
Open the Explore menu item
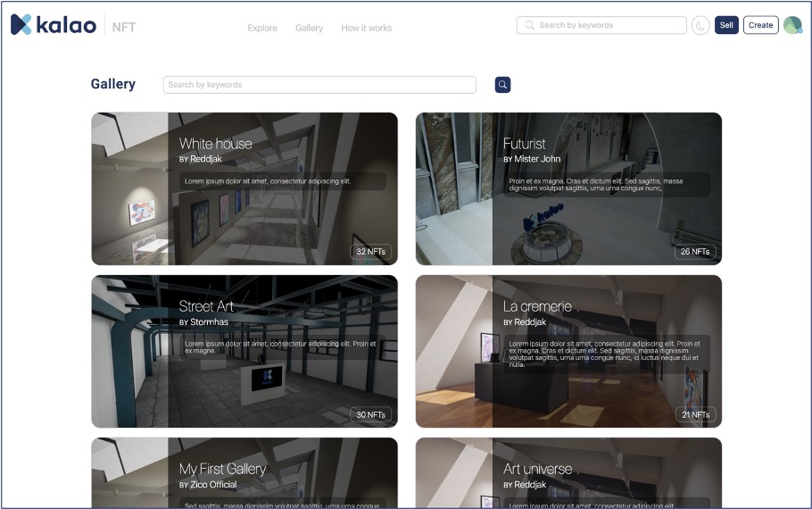(x=262, y=28)
